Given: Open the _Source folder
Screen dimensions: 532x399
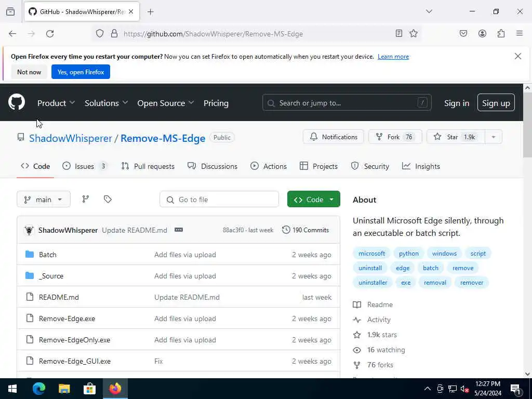Looking at the screenshot, I should pyautogui.click(x=51, y=276).
